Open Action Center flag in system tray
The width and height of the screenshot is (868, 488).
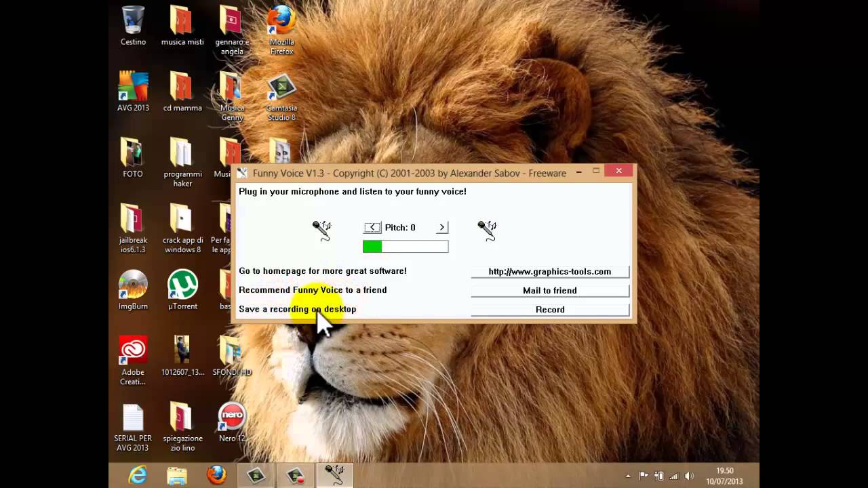click(x=644, y=476)
